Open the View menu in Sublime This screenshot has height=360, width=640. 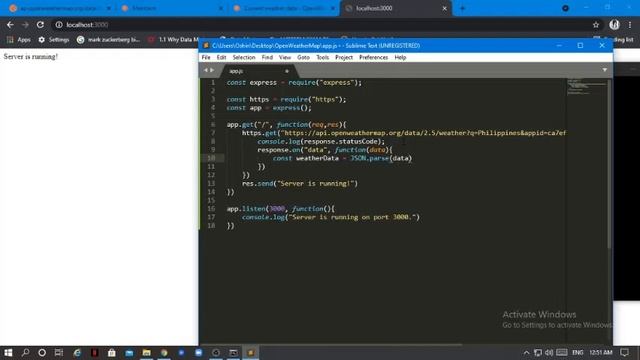285,58
